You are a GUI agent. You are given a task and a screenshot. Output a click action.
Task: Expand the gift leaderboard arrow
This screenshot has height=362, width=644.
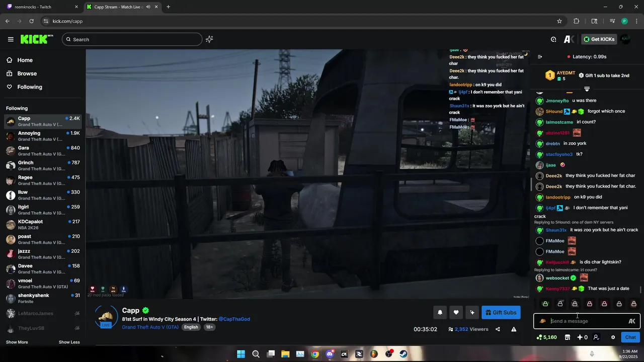pyautogui.click(x=587, y=89)
